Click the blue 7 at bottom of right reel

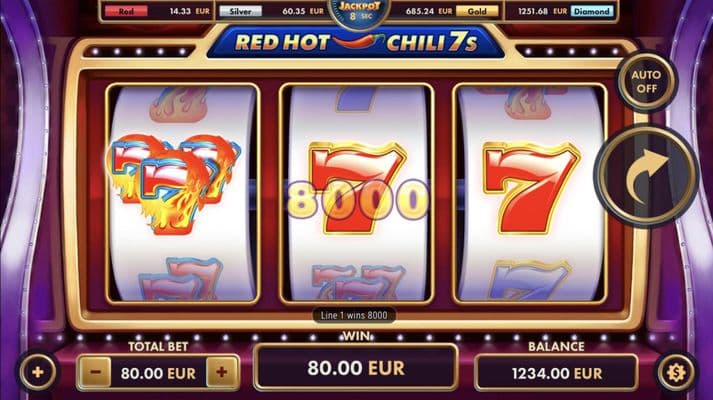[529, 279]
